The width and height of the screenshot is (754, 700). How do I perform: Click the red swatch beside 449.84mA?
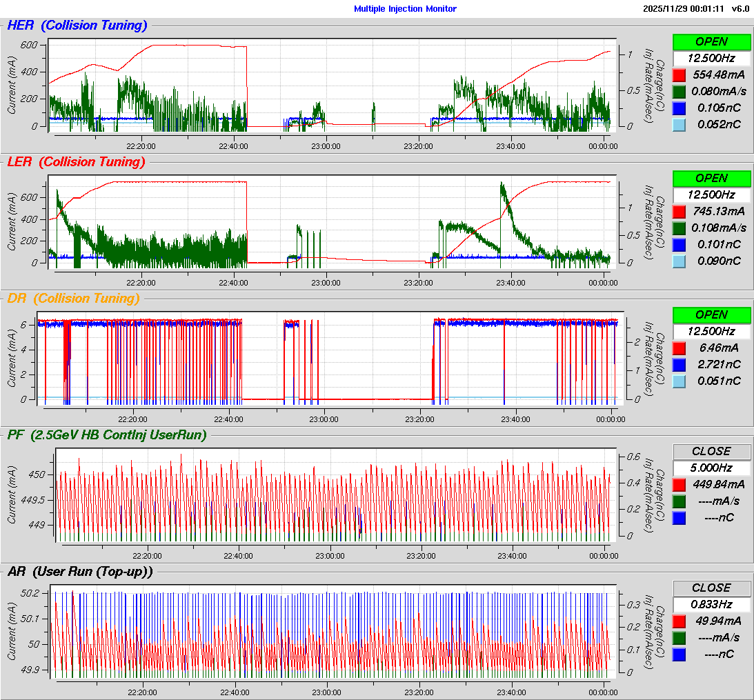click(x=679, y=484)
